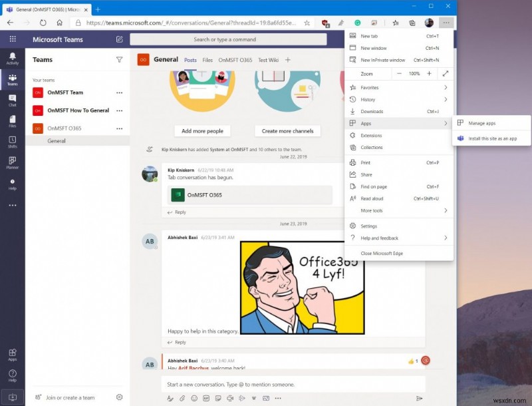
Task: Open the Test Wiki tab
Action: 268,59
